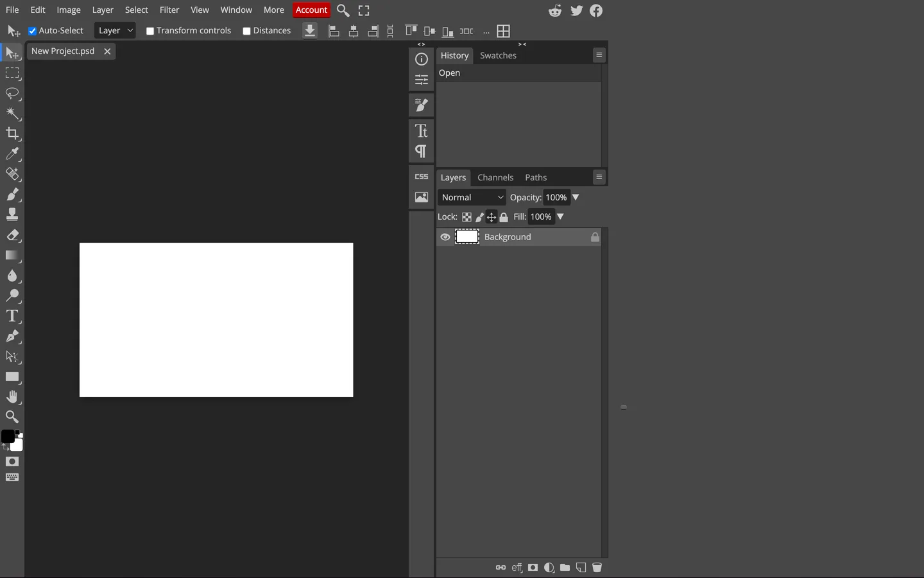Switch to the Channels tab
Viewport: 924px width, 578px height.
coord(495,177)
